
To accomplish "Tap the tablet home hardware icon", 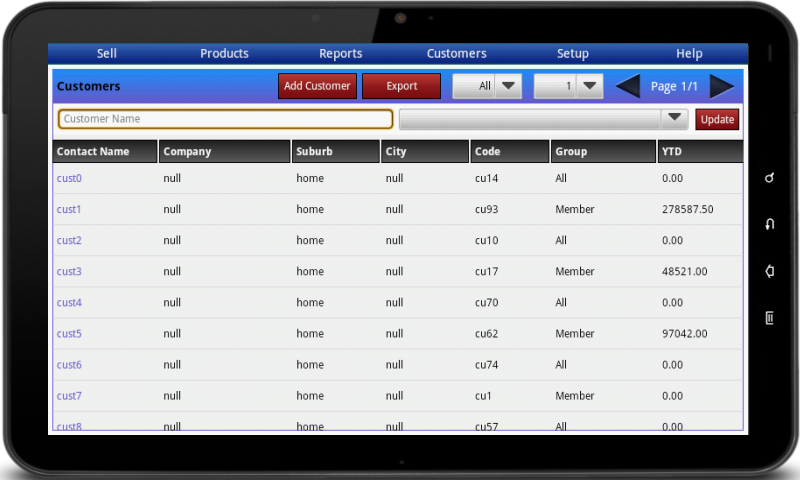I will click(x=769, y=271).
